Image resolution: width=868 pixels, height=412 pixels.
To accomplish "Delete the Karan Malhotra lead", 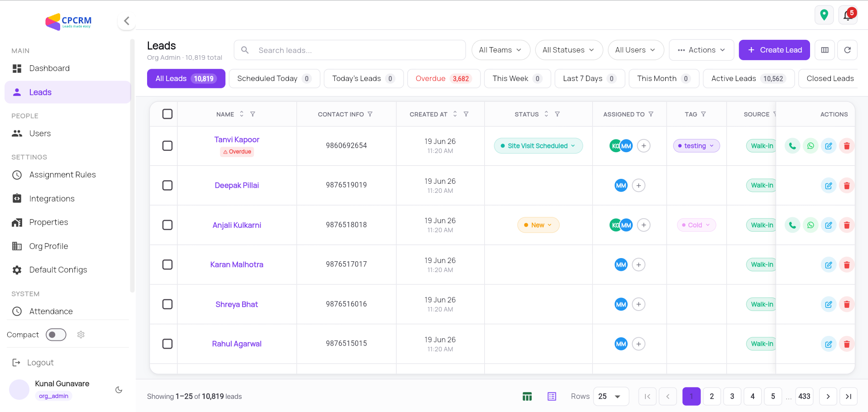I will click(847, 265).
